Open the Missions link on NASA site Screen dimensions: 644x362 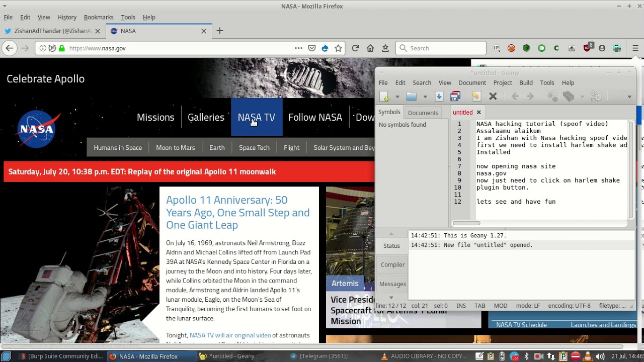click(x=155, y=117)
